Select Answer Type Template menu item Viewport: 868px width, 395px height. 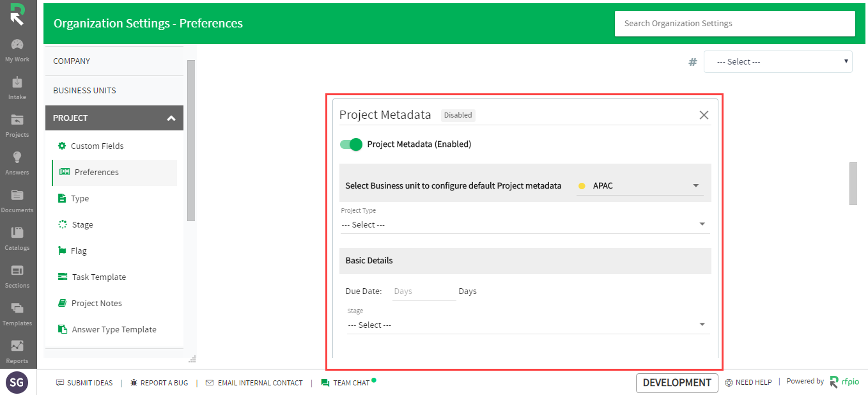point(114,329)
